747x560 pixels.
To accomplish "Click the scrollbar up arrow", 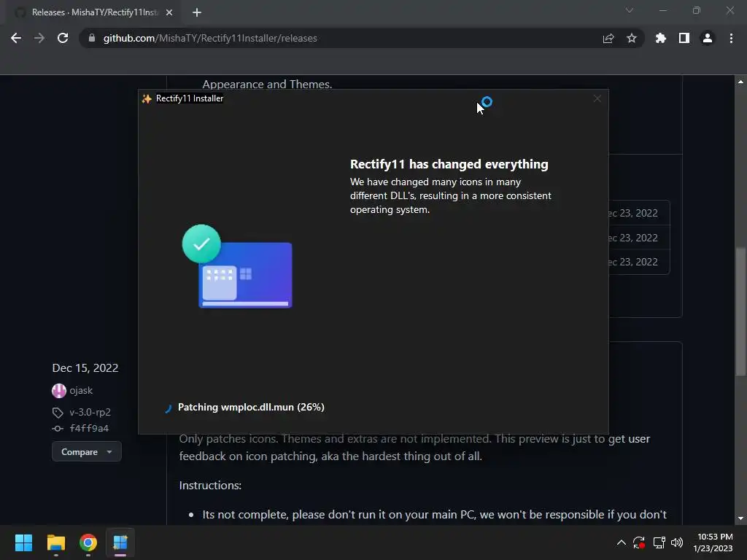I will [x=740, y=82].
